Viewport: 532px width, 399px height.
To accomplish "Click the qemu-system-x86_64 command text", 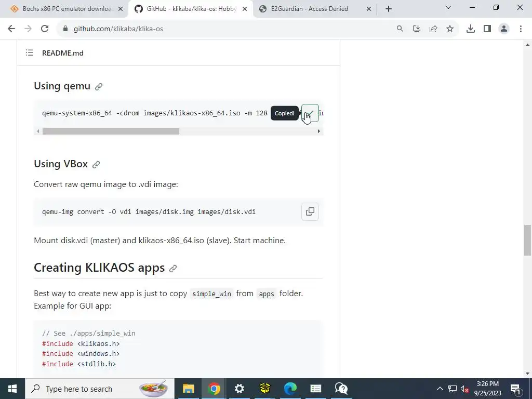I will (x=155, y=113).
